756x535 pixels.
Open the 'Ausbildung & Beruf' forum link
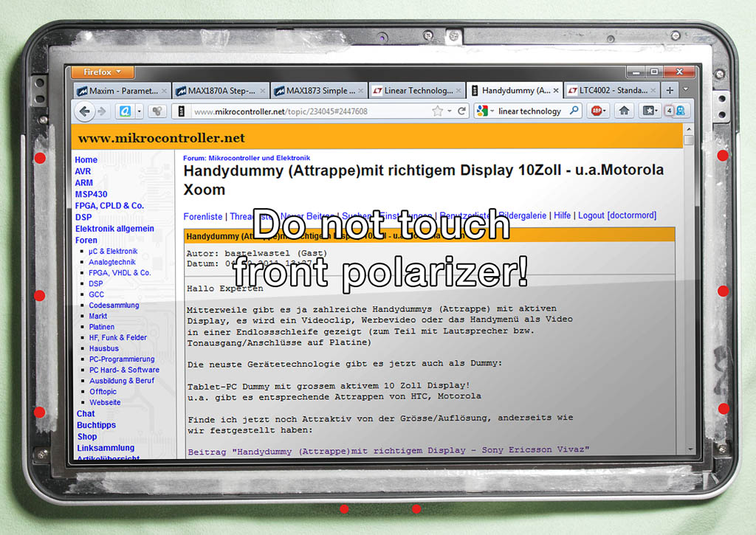(x=122, y=381)
